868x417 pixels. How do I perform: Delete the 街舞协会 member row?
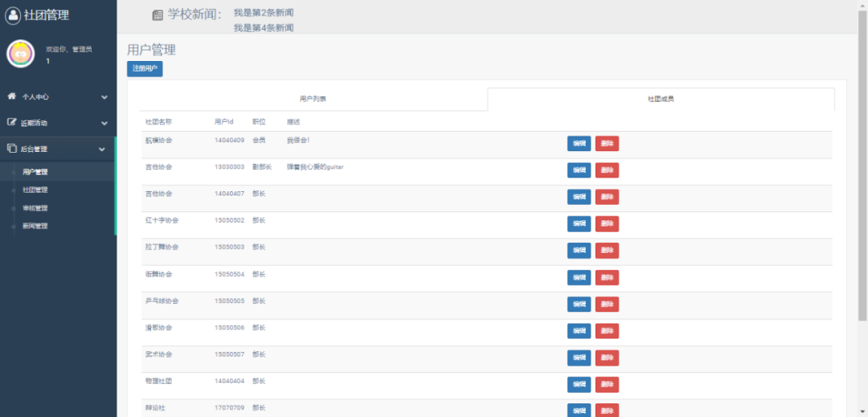tap(608, 278)
